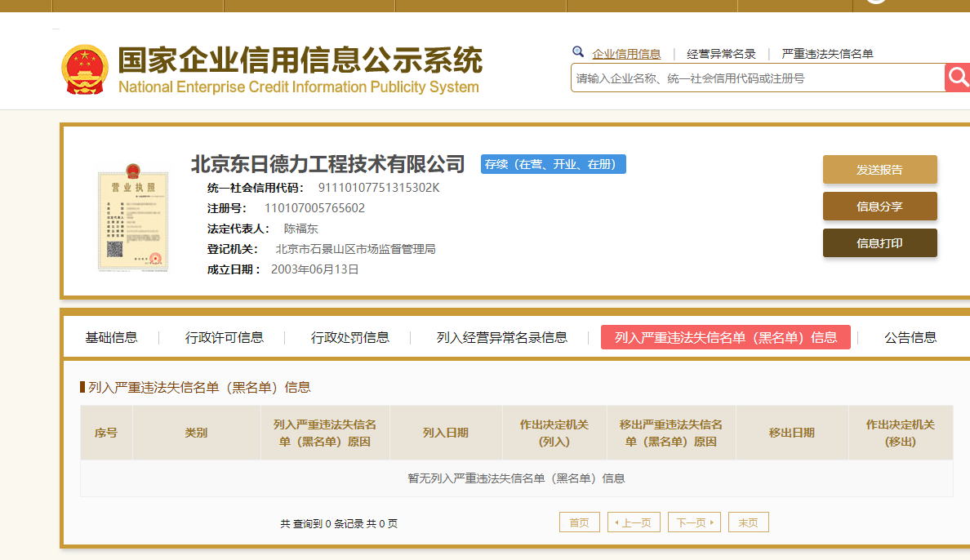Screen dimensions: 970x560
Task: Jump to last page with 末页
Action: pyautogui.click(x=749, y=522)
